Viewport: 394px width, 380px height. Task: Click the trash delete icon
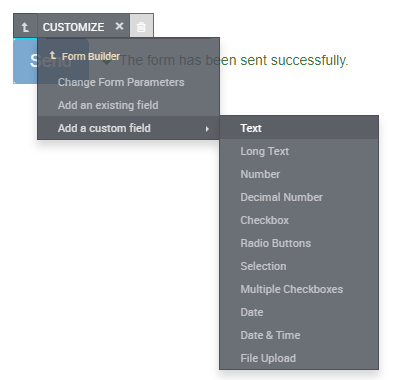pos(141,27)
